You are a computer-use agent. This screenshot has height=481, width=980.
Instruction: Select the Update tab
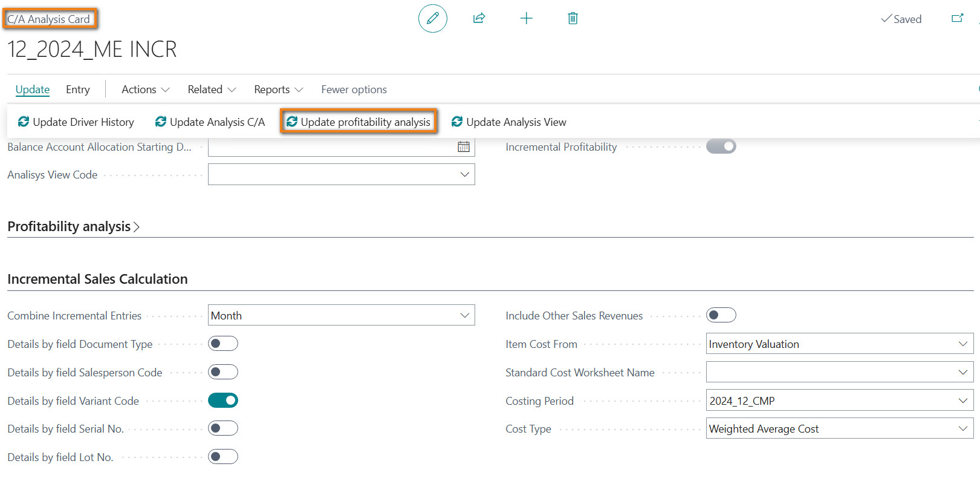(x=33, y=90)
